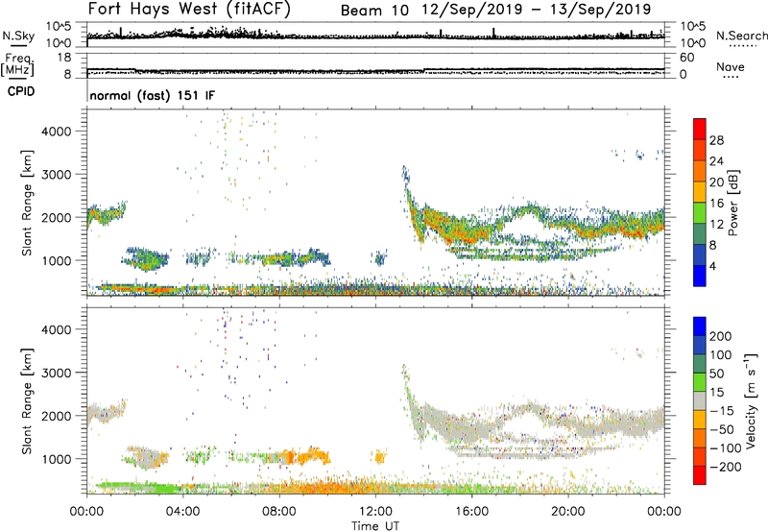768x532 pixels.
Task: Click the '-200' tick on the Velocity colorbar
Action: coord(725,467)
